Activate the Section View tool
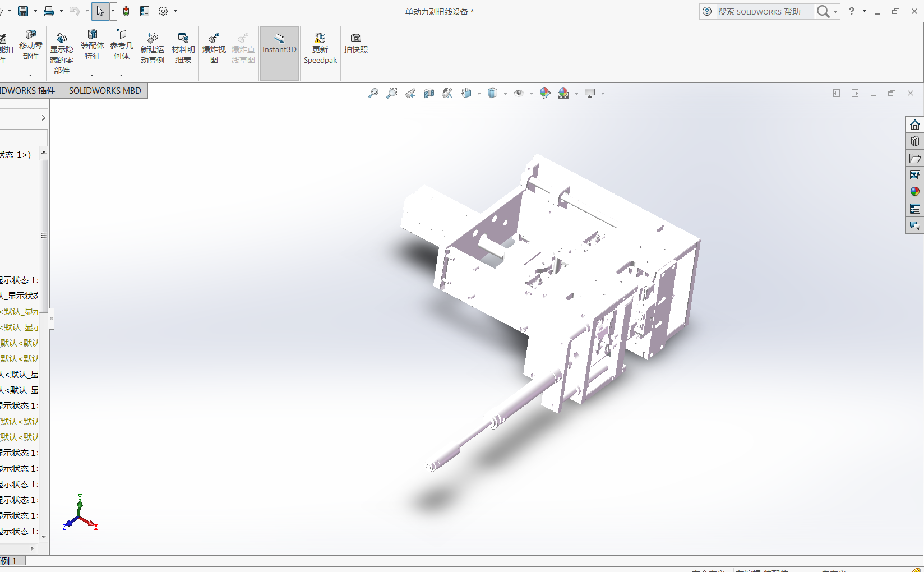Screen dimensions: 924x572 pyautogui.click(x=429, y=94)
